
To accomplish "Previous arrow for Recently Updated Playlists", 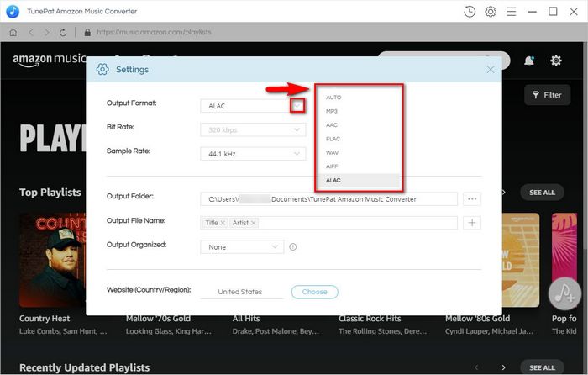I will click(476, 367).
